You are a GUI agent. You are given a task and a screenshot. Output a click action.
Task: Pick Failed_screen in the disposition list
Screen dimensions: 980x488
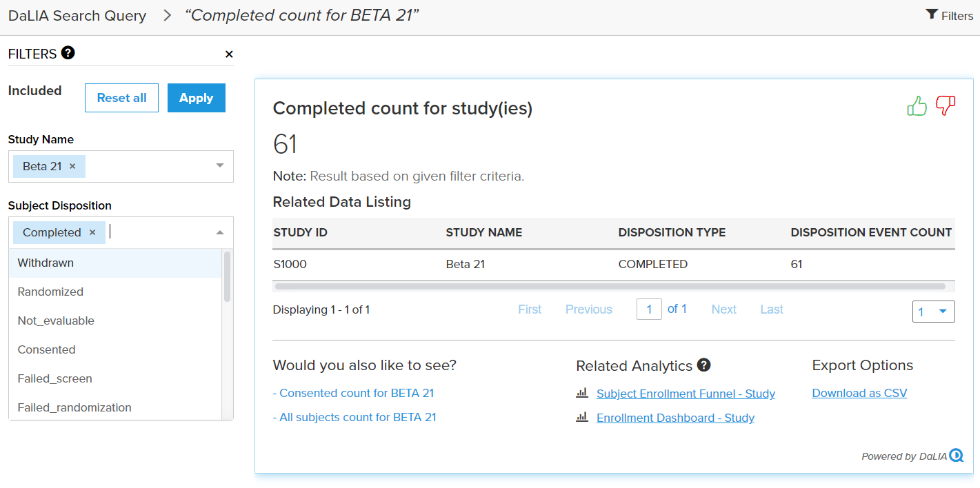click(54, 378)
